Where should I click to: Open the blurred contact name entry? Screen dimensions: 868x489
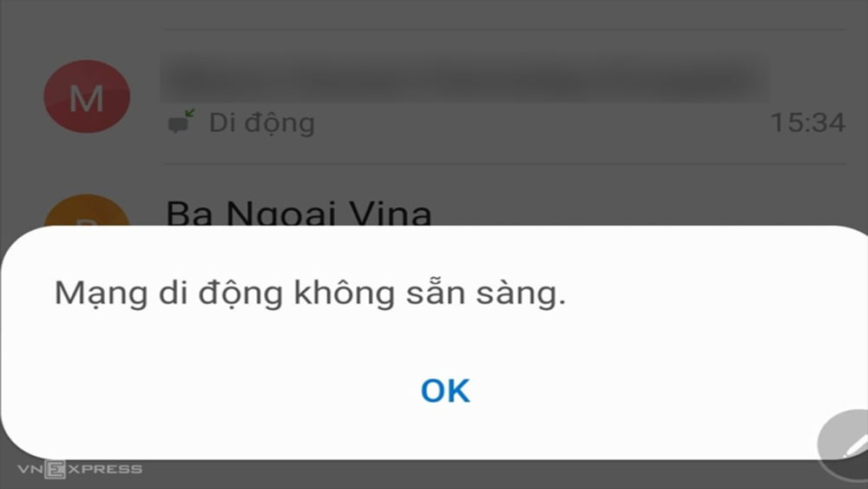pyautogui.click(x=465, y=79)
